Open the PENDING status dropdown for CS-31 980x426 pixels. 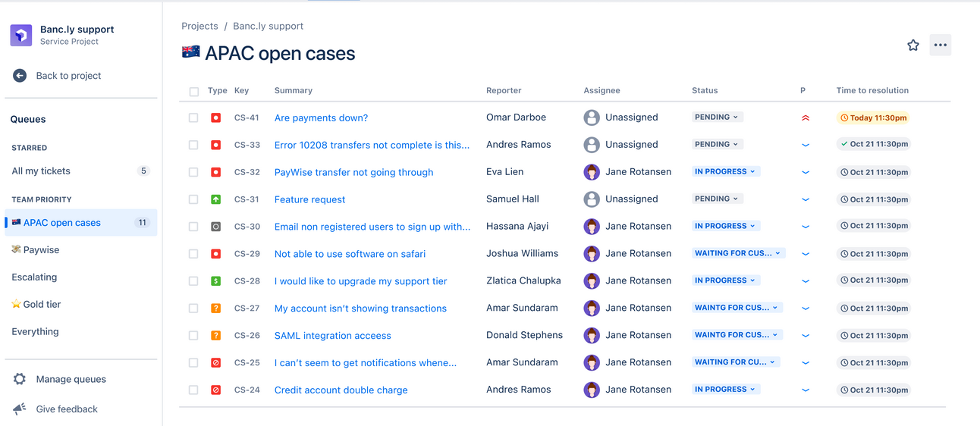(x=717, y=199)
